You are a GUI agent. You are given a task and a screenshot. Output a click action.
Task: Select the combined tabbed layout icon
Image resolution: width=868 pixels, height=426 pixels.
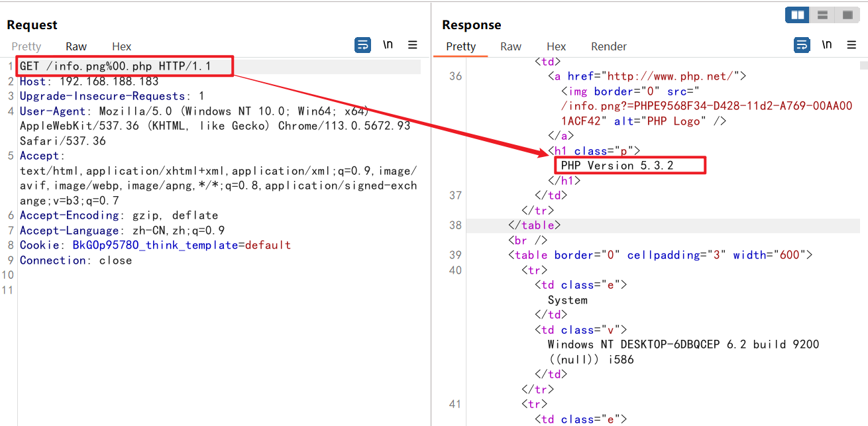tap(846, 15)
